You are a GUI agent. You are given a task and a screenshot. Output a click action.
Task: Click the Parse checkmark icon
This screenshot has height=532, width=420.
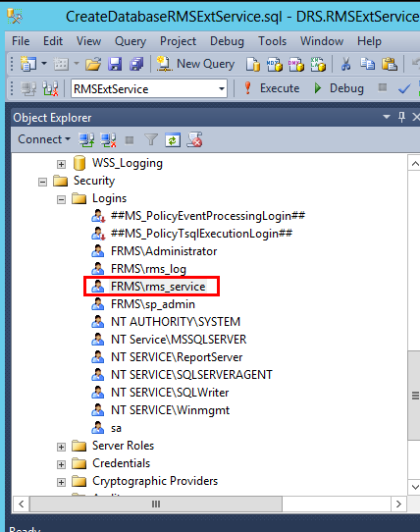click(404, 89)
